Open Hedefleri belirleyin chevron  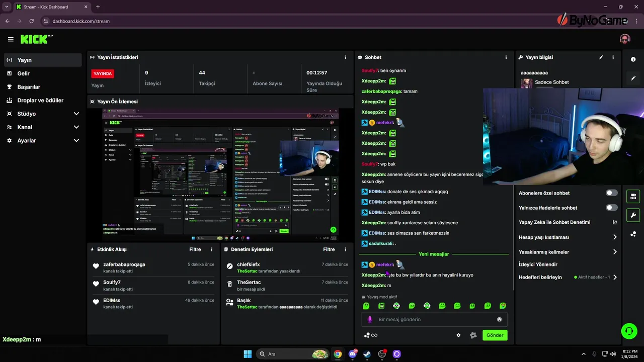(615, 277)
